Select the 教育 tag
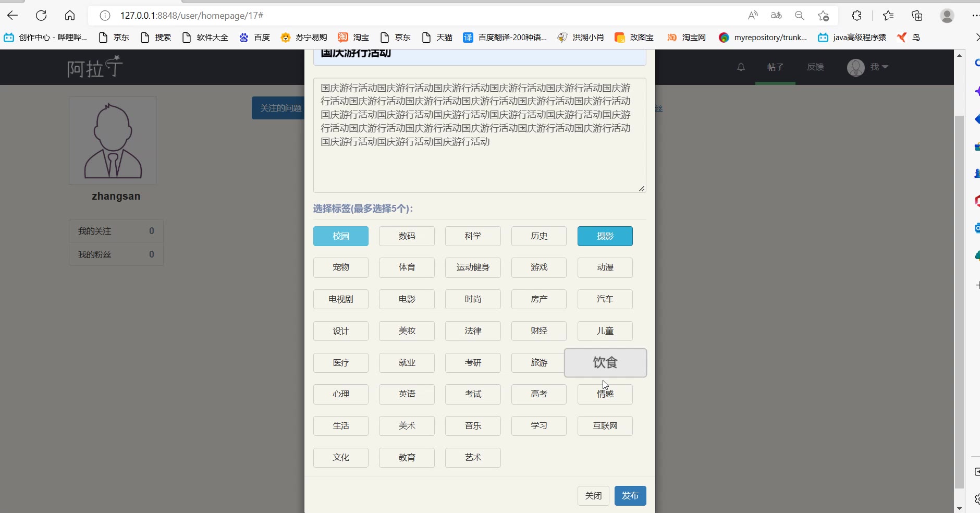This screenshot has width=980, height=513. click(407, 458)
